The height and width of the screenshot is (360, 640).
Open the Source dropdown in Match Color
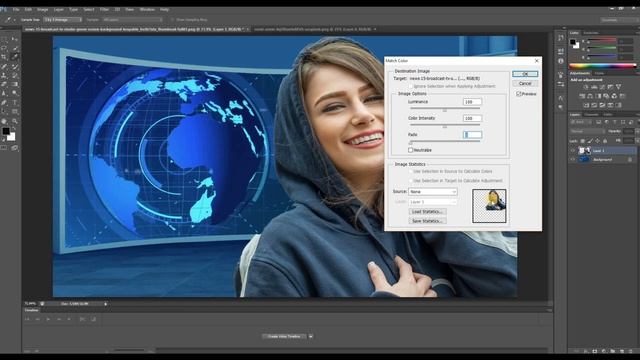tap(433, 192)
